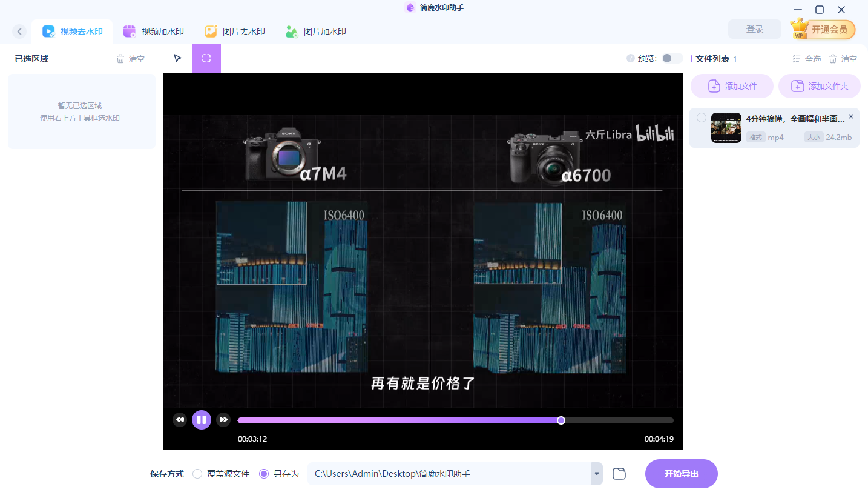Select the 另存为 radio option
868x498 pixels.
(x=279, y=474)
